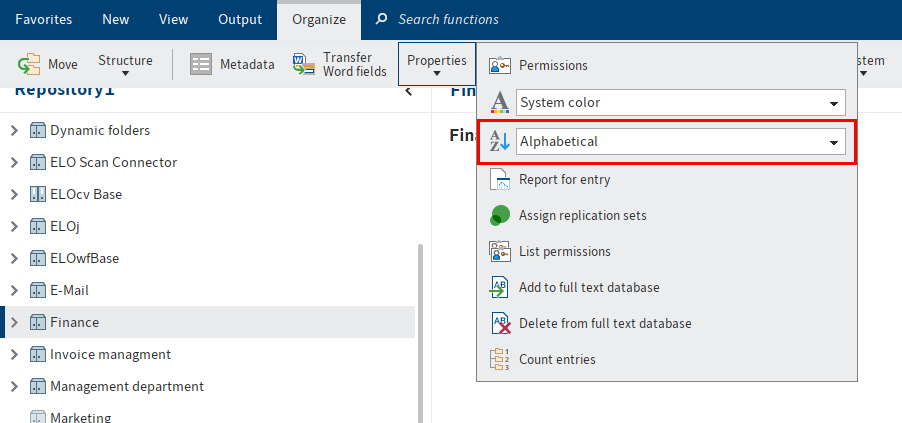This screenshot has width=902, height=423.
Task: Click Delete from full text database icon
Action: coord(500,324)
